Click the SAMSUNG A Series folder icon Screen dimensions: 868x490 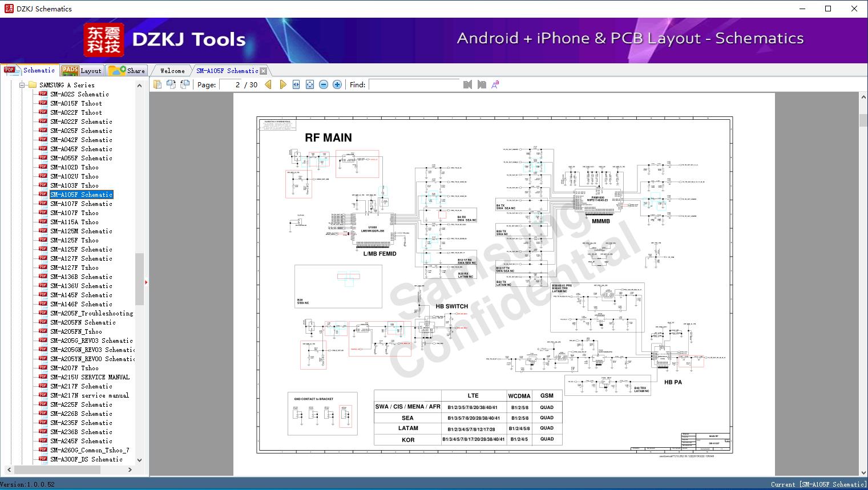point(33,85)
